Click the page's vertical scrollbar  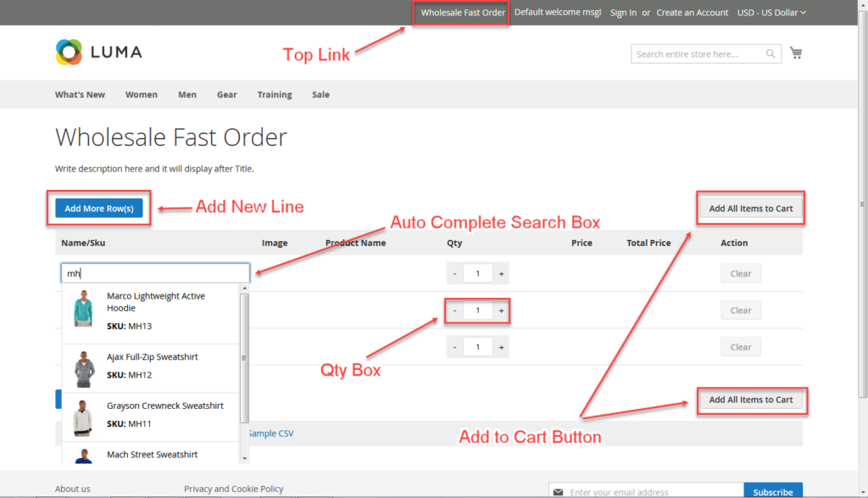tap(862, 204)
